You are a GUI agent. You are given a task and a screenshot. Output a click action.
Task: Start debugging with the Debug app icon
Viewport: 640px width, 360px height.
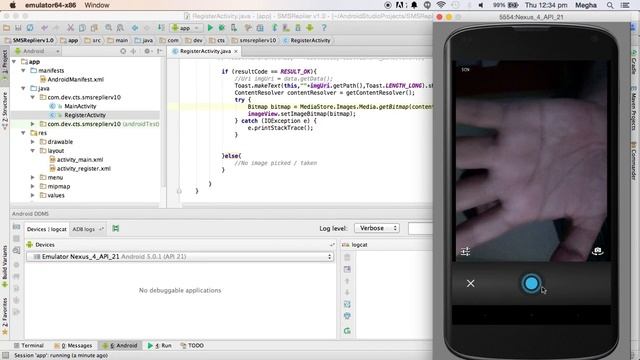pos(222,28)
